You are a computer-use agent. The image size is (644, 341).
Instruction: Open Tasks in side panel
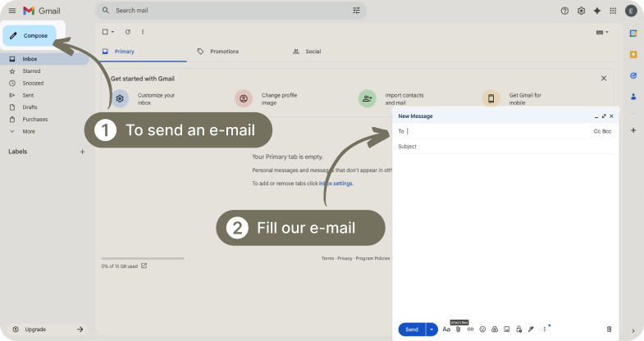(633, 75)
